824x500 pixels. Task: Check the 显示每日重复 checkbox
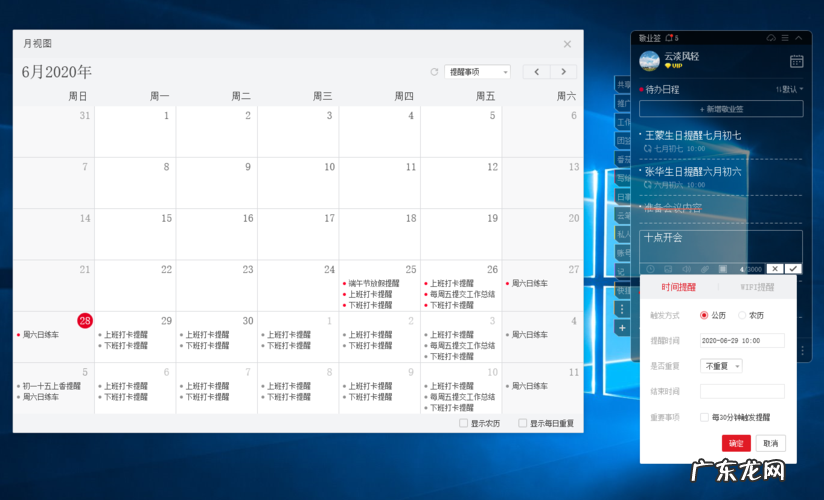523,423
